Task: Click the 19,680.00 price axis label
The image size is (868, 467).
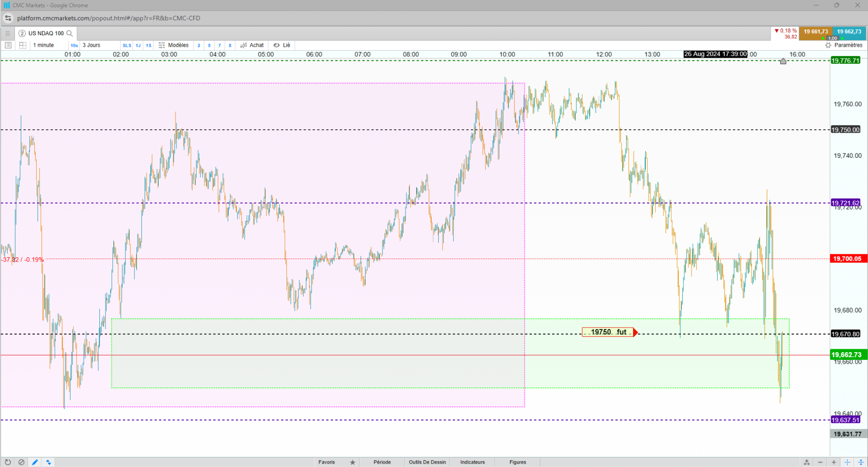Action: tap(847, 310)
